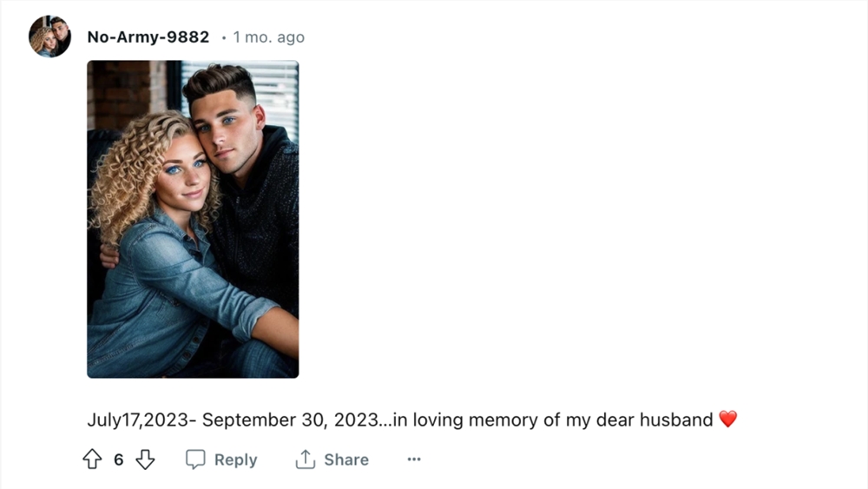Click the Share text label
This screenshot has height=489, width=868.
(346, 459)
